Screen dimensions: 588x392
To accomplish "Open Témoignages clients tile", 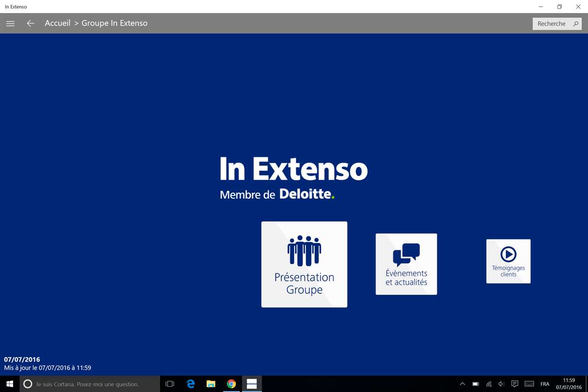I will 508,261.
